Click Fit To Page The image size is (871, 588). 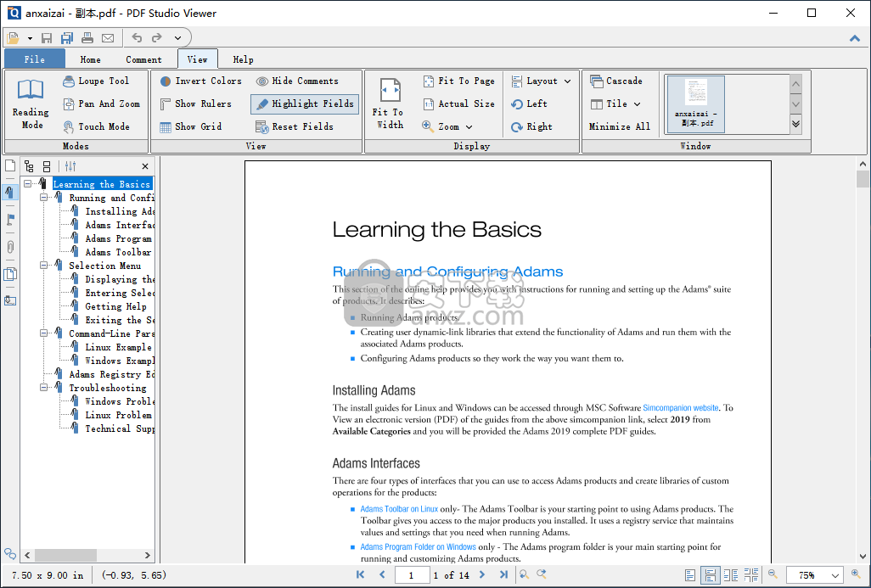(458, 81)
